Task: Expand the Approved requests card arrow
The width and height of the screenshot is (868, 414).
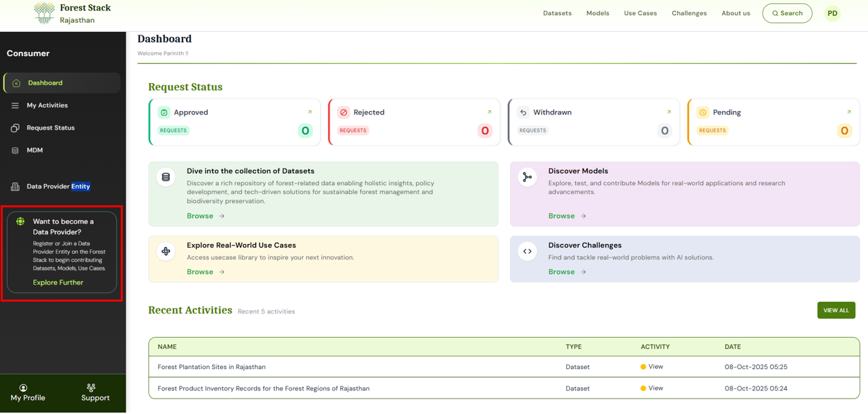Action: click(309, 111)
